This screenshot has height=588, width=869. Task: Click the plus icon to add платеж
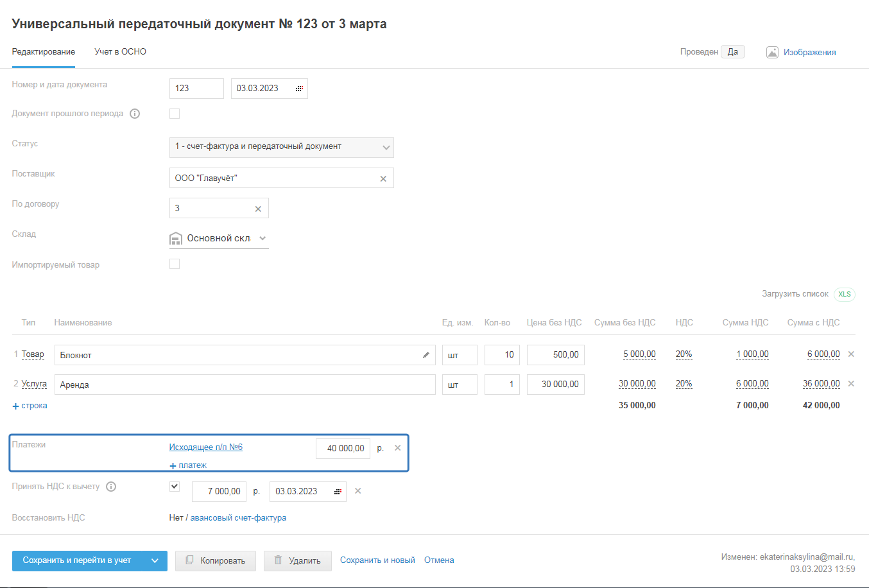point(173,466)
